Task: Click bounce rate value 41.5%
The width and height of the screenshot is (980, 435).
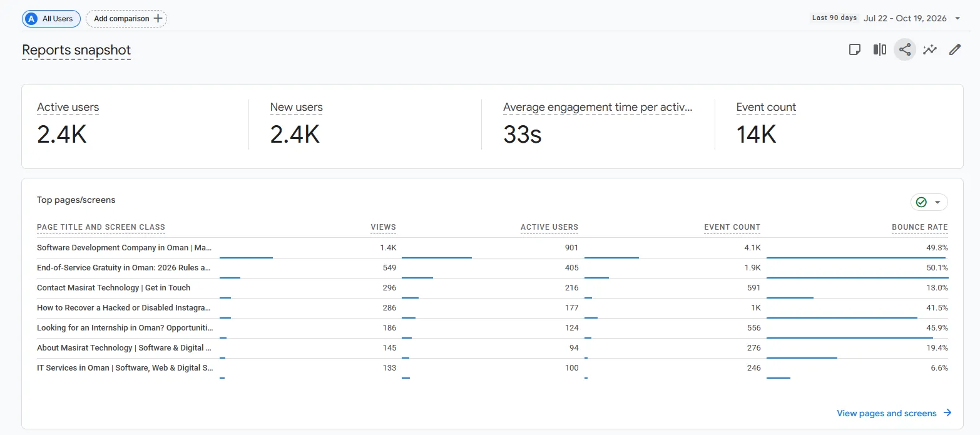Action: click(937, 308)
